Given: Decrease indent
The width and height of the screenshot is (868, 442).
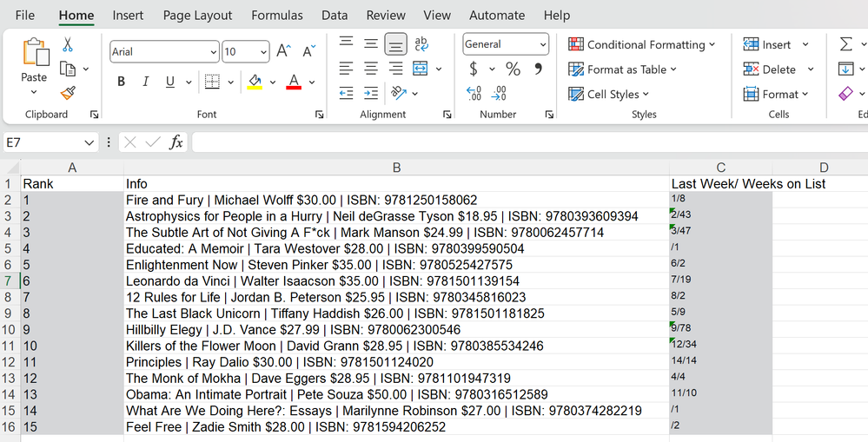Looking at the screenshot, I should pyautogui.click(x=346, y=93).
